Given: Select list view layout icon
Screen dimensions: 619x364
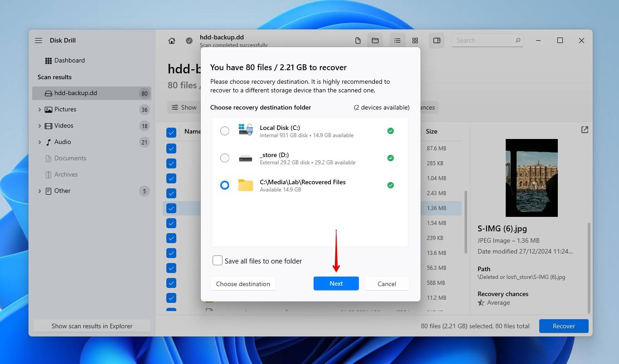Looking at the screenshot, I should click(397, 41).
